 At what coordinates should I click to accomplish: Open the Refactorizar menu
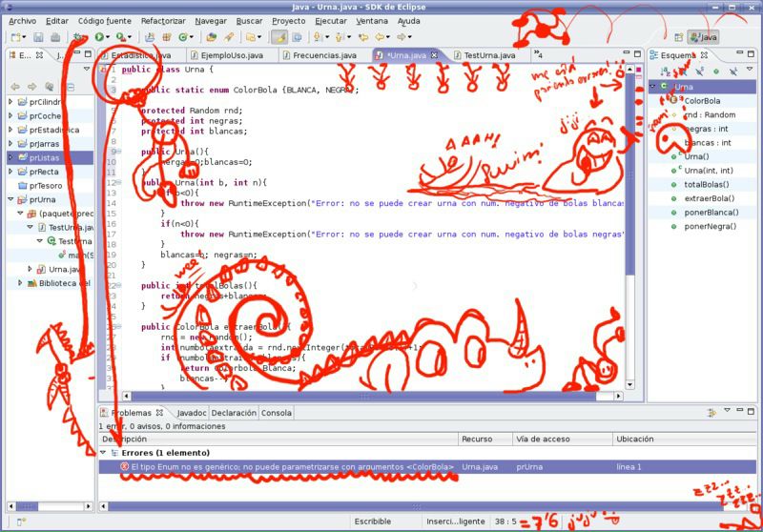pos(163,21)
